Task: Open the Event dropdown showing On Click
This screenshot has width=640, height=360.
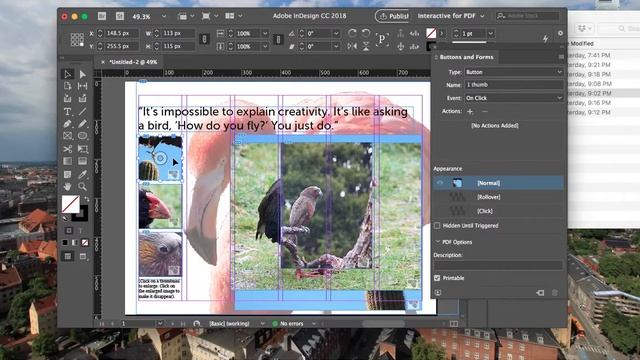Action: click(x=514, y=98)
